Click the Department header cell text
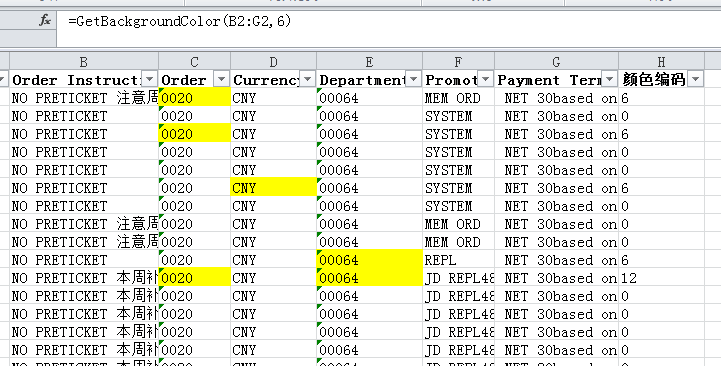 (363, 80)
